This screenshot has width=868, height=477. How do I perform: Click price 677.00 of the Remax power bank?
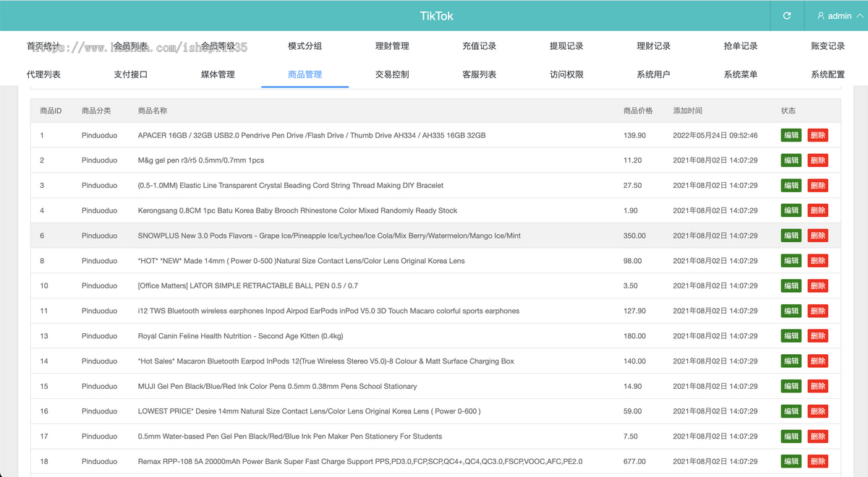(x=634, y=461)
